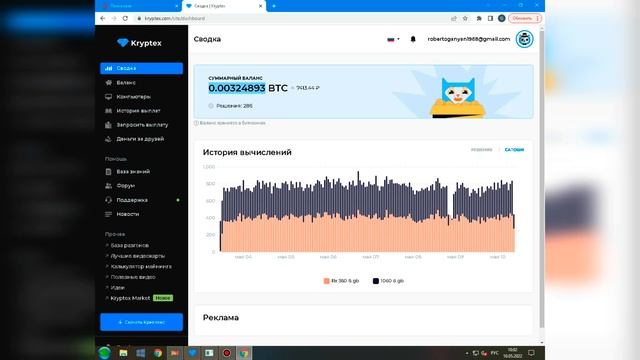640x360 pixels.
Task: Close the Kryptex browser tab
Action: (x=260, y=6)
